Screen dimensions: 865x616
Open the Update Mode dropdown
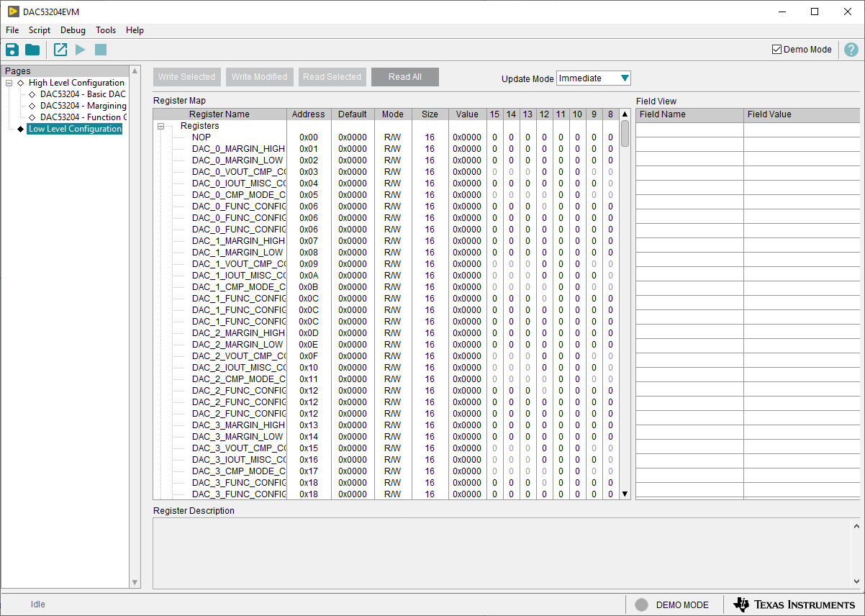click(x=624, y=78)
